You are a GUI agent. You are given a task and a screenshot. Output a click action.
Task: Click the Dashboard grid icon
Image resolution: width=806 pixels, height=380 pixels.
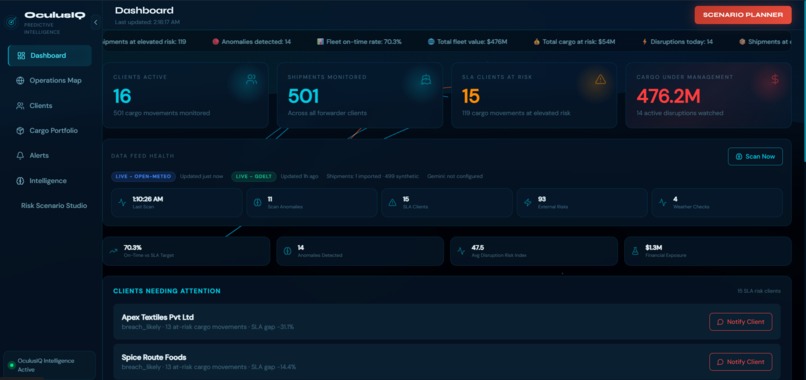tap(21, 56)
